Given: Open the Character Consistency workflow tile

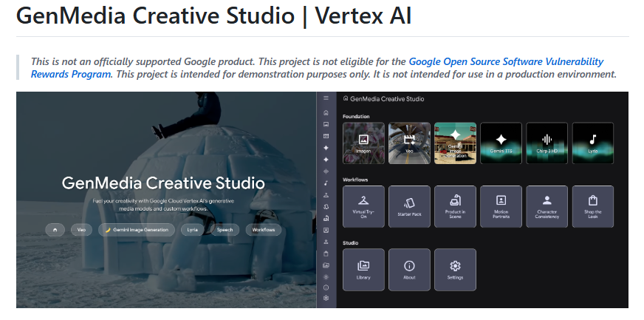Looking at the screenshot, I should click(x=547, y=207).
